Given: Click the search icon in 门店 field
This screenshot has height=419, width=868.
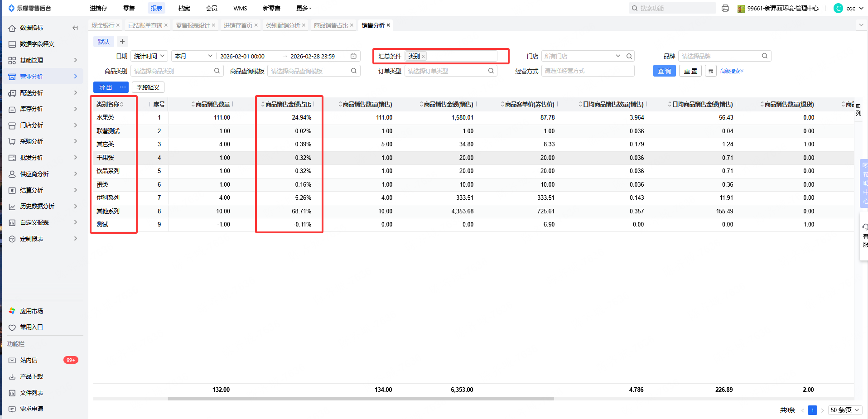Looking at the screenshot, I should coord(629,56).
